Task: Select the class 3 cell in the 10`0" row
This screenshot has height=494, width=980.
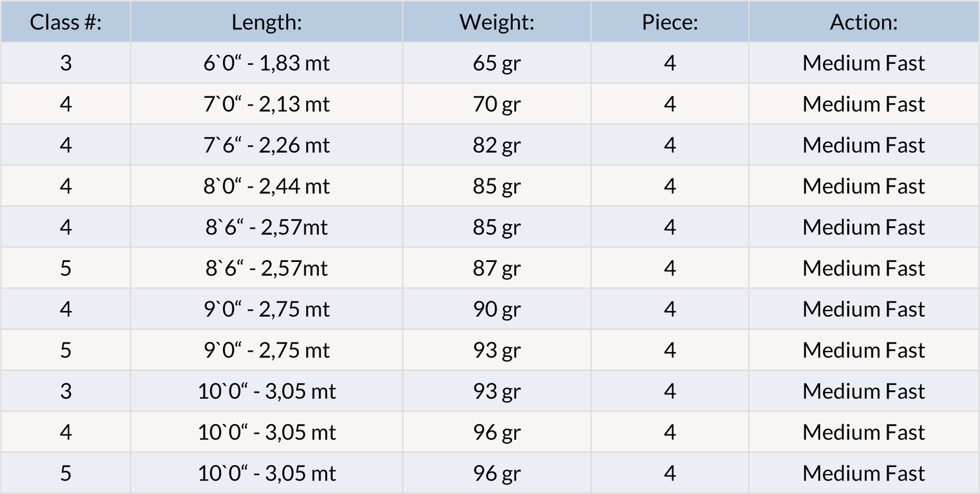Action: (65, 391)
